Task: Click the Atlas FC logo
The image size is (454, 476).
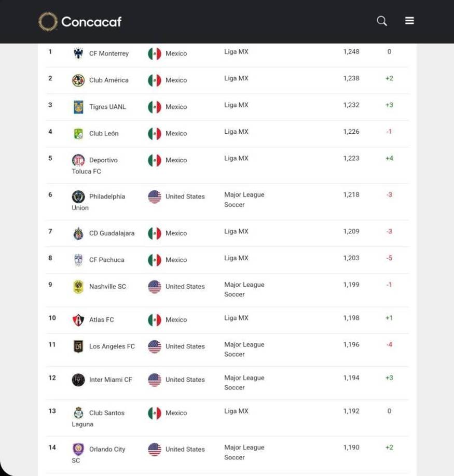Action: point(78,319)
